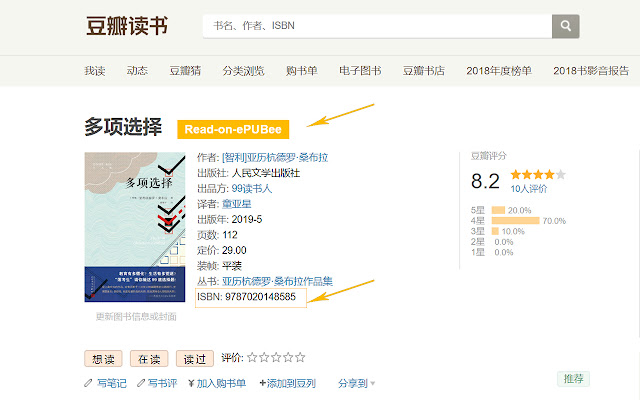The width and height of the screenshot is (640, 400).
Task: Open the 2018年度榜单 navigation item
Action: [499, 71]
